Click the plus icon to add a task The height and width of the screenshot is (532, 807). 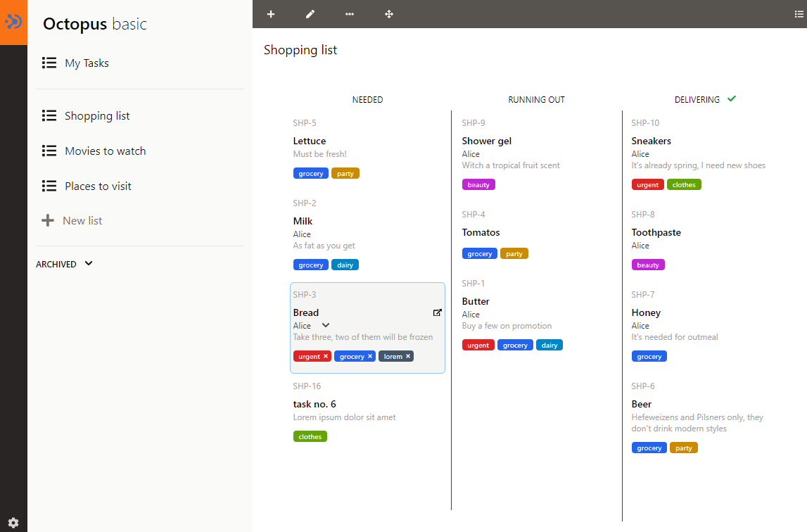pyautogui.click(x=271, y=14)
